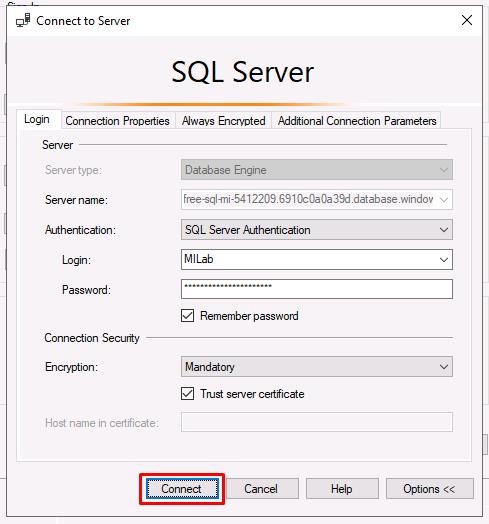Click the 'Host name in certificate:' label
The width and height of the screenshot is (489, 524).
coord(102,423)
